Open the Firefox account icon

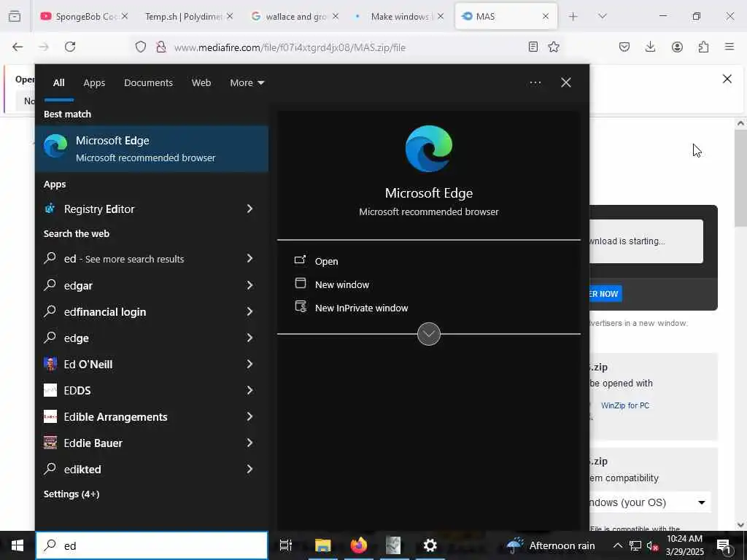tap(677, 47)
